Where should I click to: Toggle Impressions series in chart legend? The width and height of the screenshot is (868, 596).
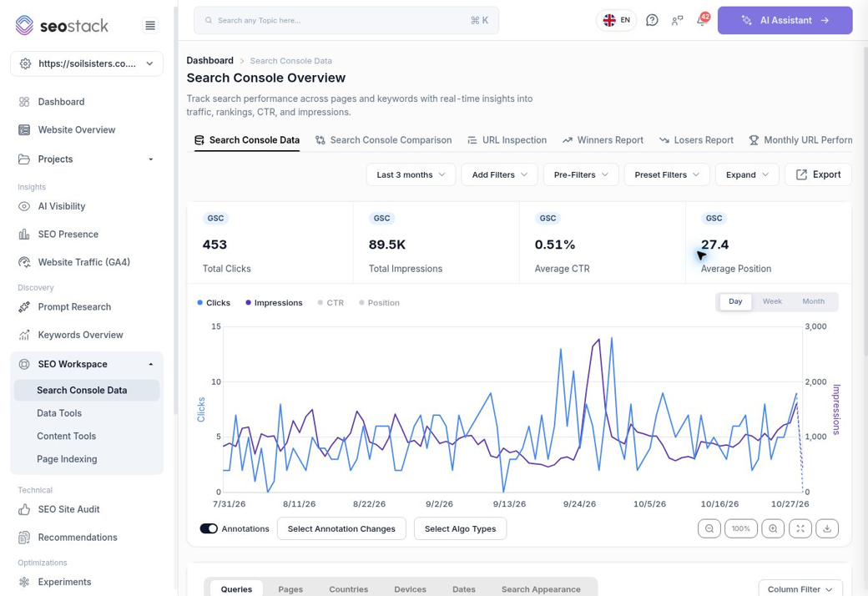(274, 303)
